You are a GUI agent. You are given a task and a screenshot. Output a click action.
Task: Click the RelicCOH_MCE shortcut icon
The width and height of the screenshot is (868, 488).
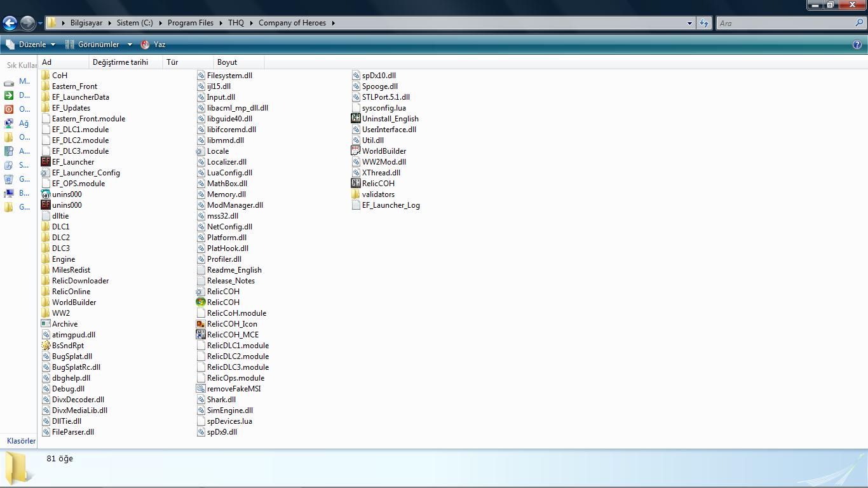click(201, 335)
